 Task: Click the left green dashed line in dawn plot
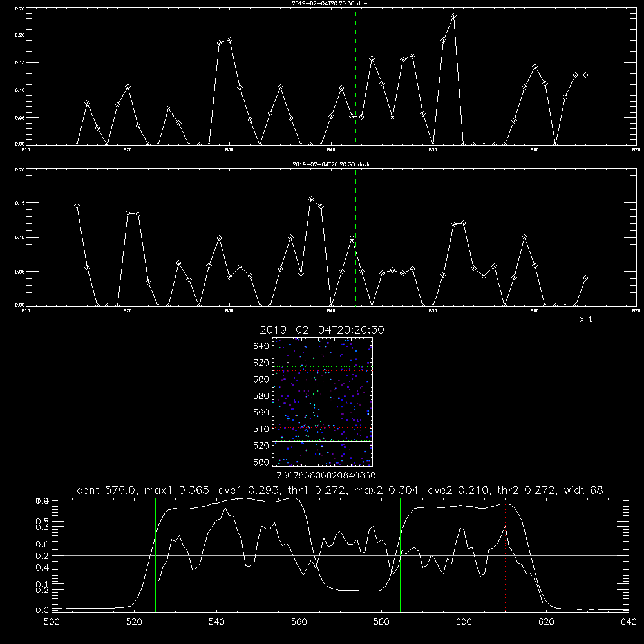[x=205, y=77]
